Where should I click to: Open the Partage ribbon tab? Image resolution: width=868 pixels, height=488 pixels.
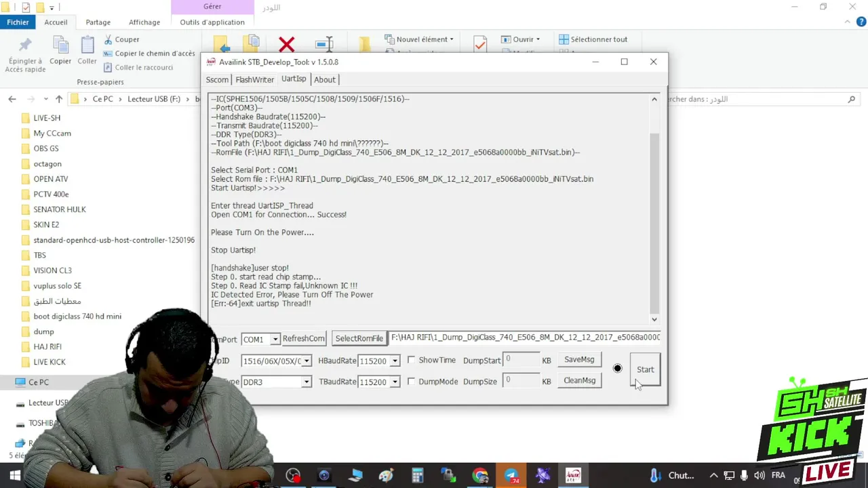[98, 22]
